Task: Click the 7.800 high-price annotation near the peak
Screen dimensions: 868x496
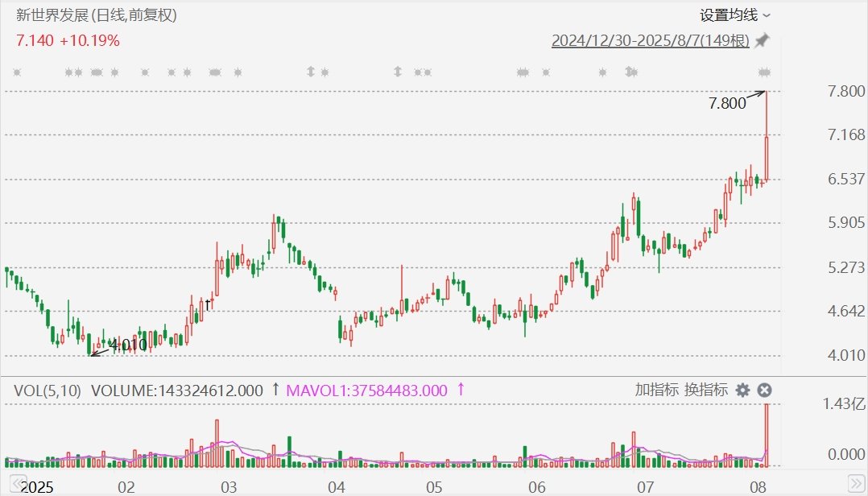Action: click(x=727, y=104)
